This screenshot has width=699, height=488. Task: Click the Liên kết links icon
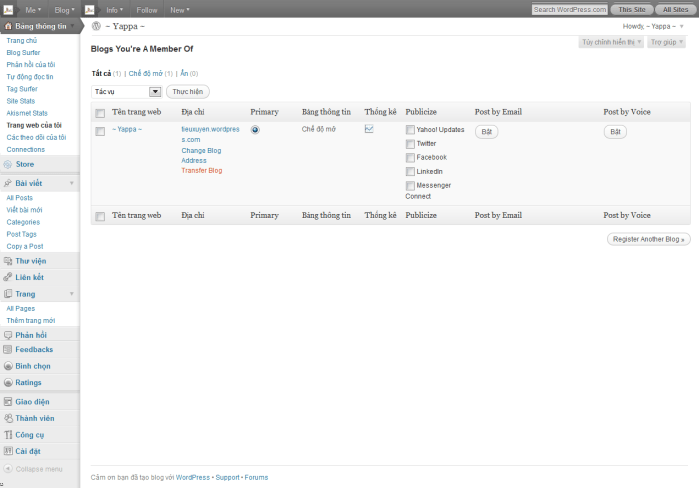coord(8,277)
